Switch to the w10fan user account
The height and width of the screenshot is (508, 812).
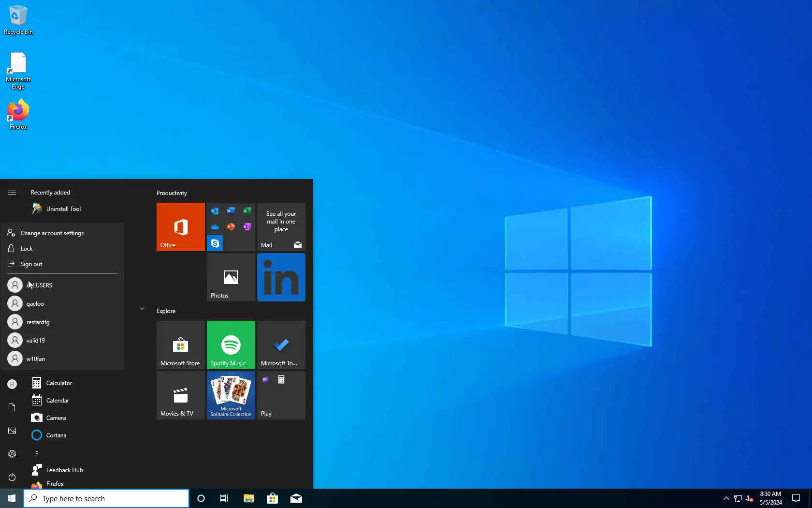coord(63,359)
